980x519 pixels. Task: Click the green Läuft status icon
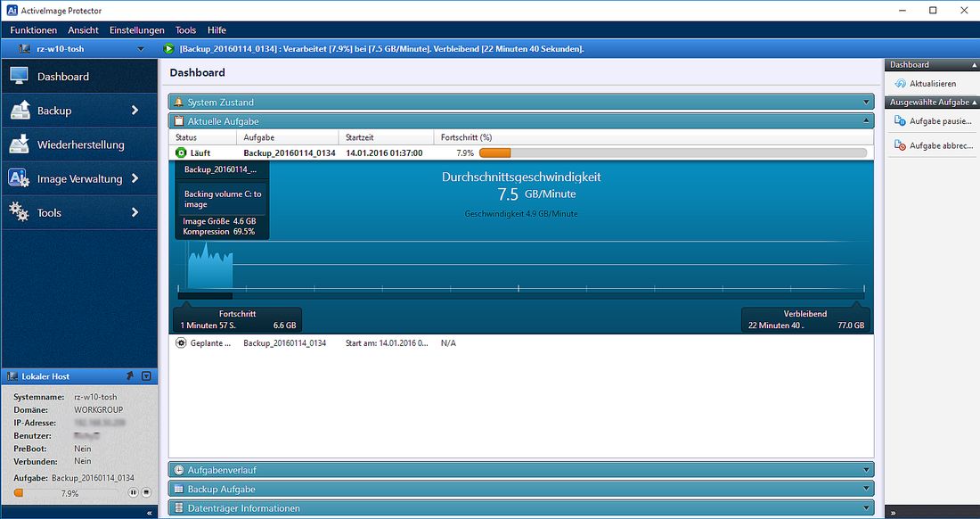pyautogui.click(x=181, y=152)
